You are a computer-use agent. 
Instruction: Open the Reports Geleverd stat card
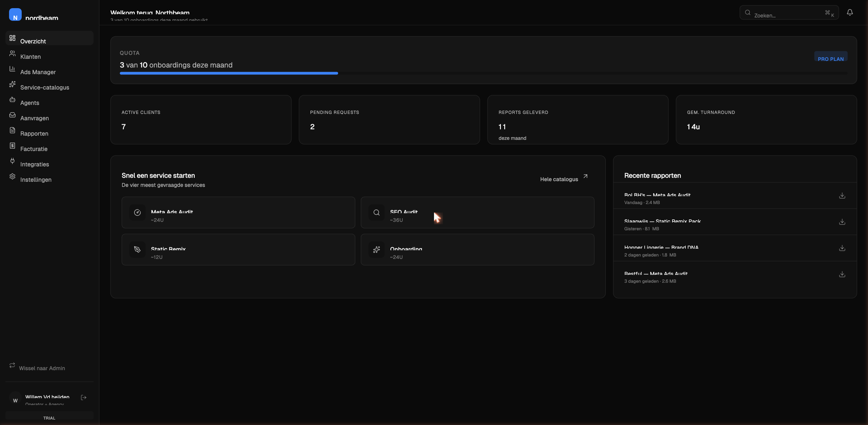point(578,120)
